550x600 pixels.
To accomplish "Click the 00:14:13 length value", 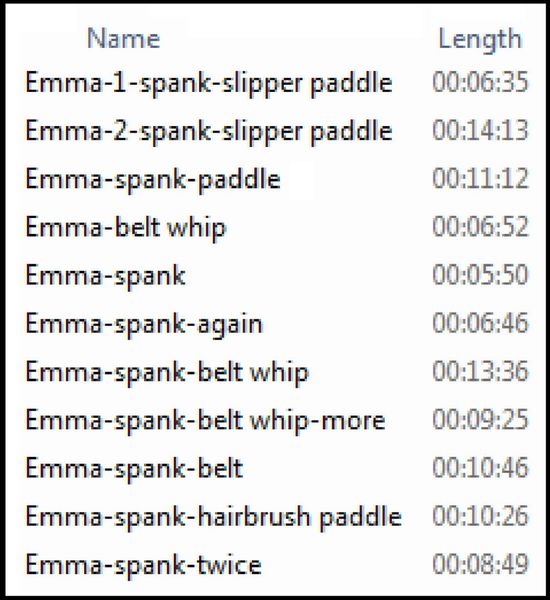I will coord(480,130).
